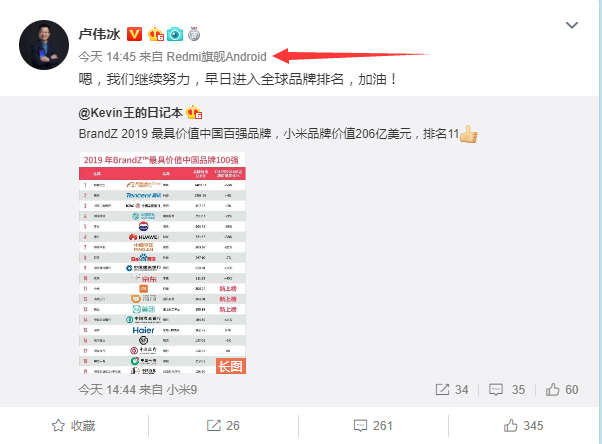Open the comments button showing 261
The image size is (602, 444).
pos(373,426)
